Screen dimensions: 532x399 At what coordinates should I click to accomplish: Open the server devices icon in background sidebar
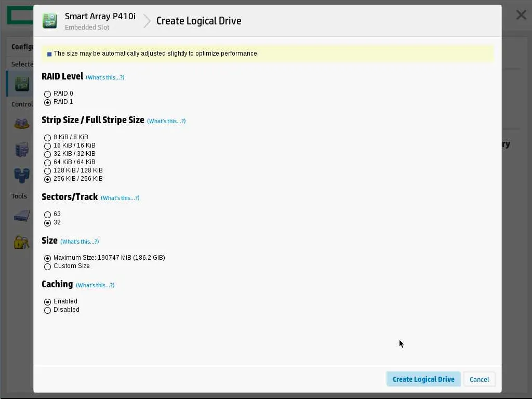click(x=22, y=149)
